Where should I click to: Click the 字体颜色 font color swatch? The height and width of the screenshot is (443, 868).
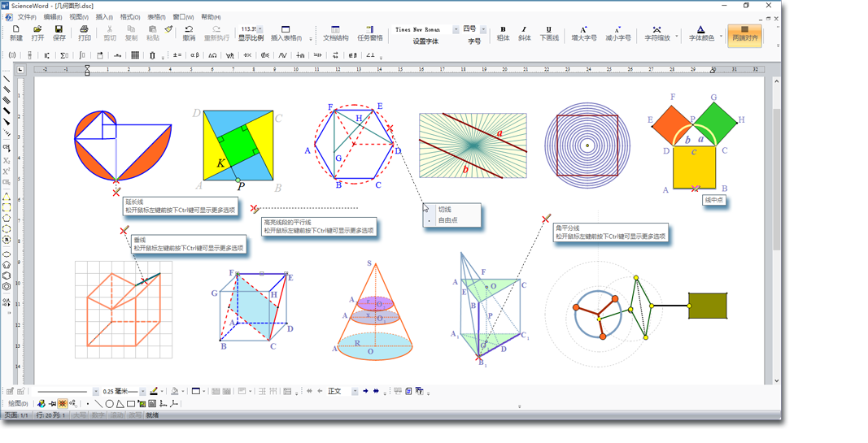(x=700, y=33)
